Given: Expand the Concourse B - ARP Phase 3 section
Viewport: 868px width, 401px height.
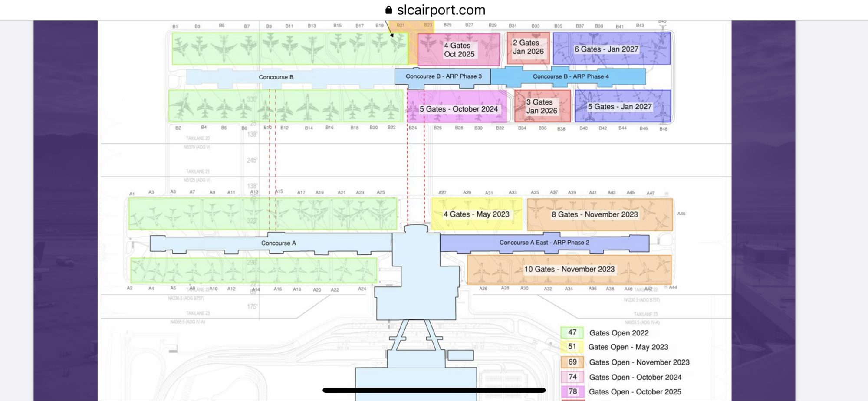Looking at the screenshot, I should click(x=443, y=76).
